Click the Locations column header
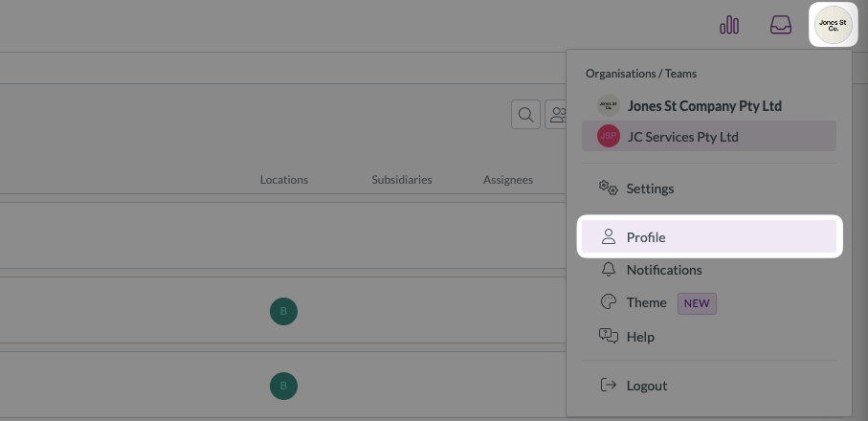Viewport: 868px width, 421px height. pyautogui.click(x=284, y=180)
